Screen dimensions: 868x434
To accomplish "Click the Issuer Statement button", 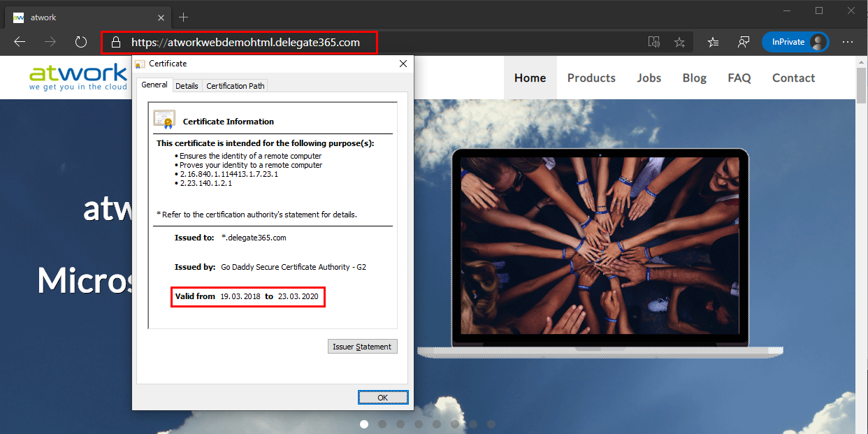I will (x=363, y=347).
